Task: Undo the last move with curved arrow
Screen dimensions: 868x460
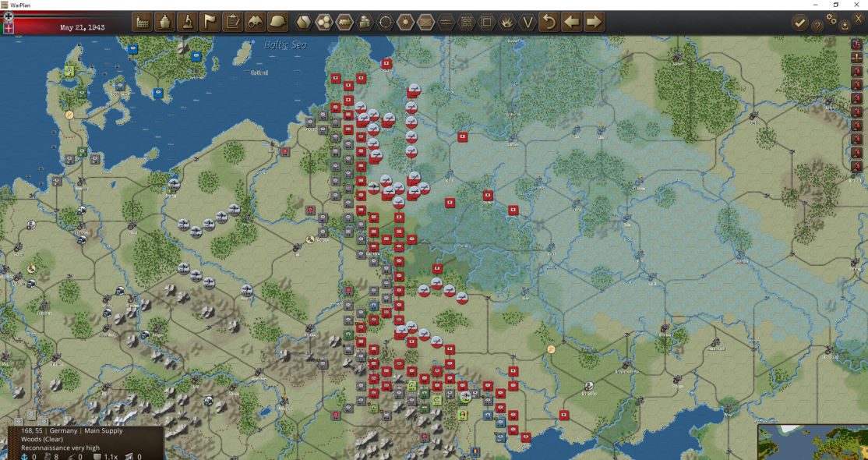Action: tap(549, 22)
